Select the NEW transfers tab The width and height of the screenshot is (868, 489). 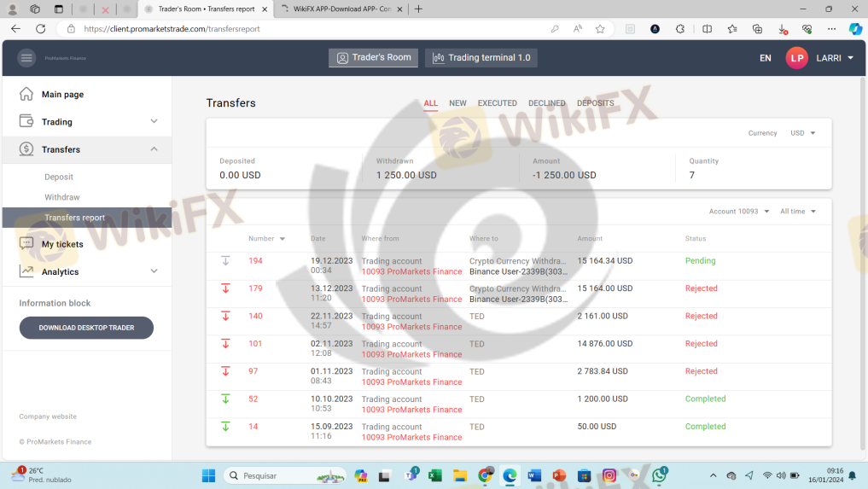click(x=457, y=103)
